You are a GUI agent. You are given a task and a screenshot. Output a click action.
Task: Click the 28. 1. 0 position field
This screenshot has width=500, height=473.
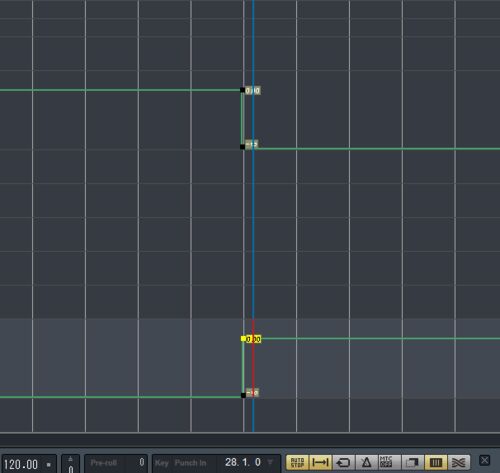242,462
